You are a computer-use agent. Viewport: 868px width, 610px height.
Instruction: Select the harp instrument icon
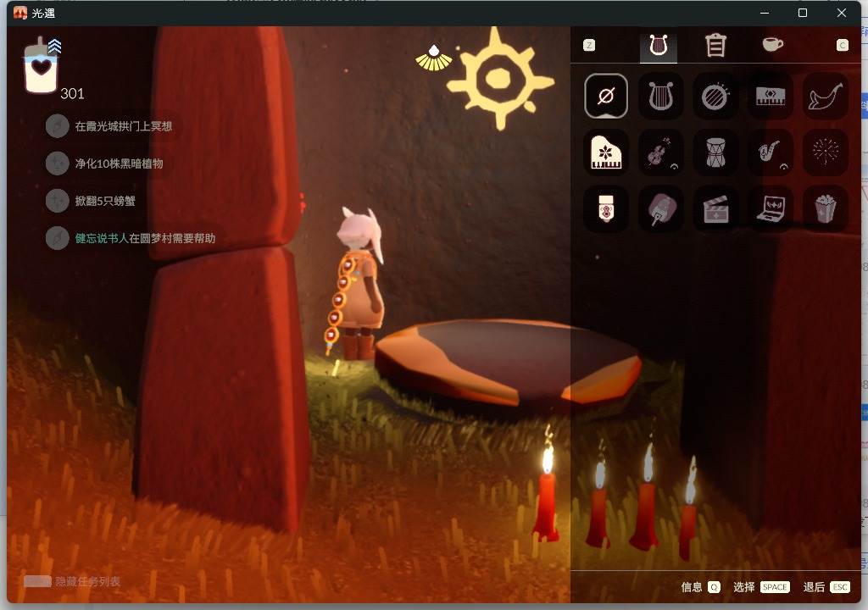(660, 97)
